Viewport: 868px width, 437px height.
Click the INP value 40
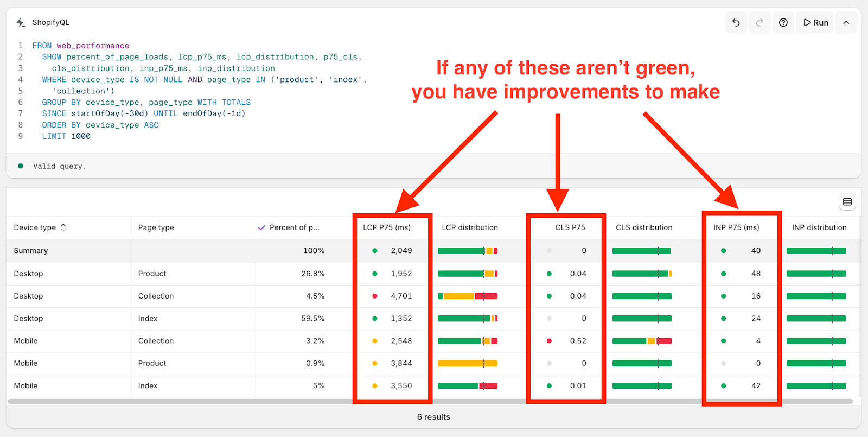[756, 251]
